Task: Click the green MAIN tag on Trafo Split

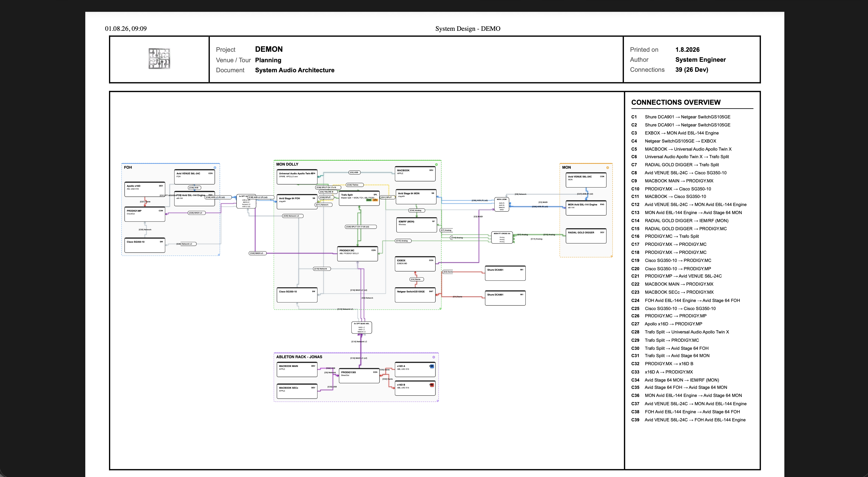Action: point(369,200)
